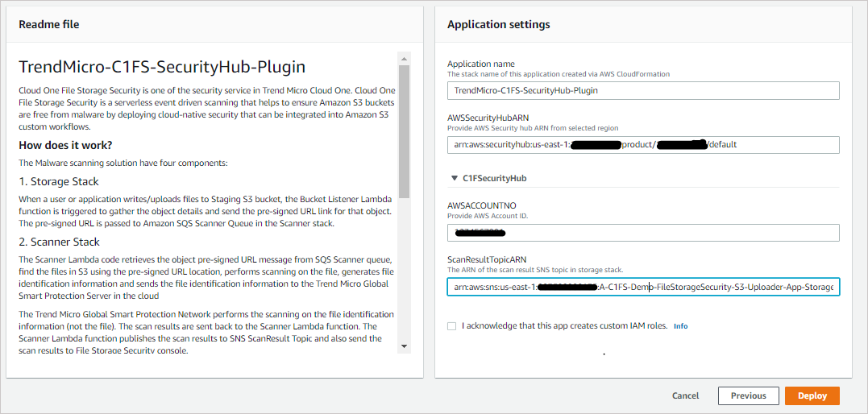Click the Cancel button
Image resolution: width=868 pixels, height=414 pixels.
coord(685,395)
